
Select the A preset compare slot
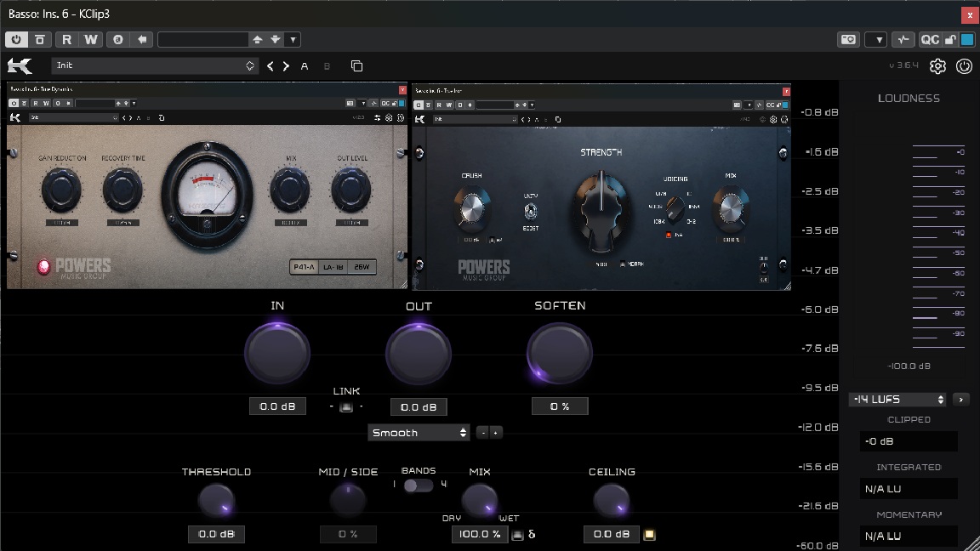304,65
